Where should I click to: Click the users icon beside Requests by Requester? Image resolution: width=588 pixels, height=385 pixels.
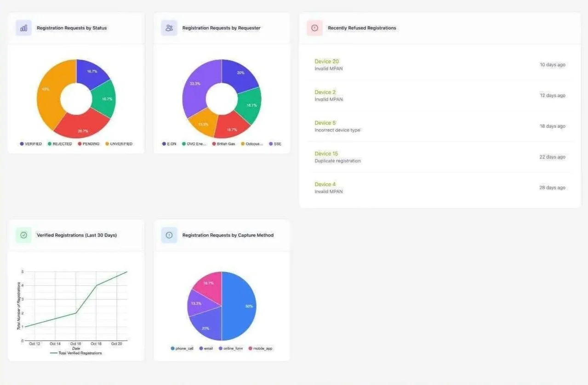pyautogui.click(x=169, y=28)
